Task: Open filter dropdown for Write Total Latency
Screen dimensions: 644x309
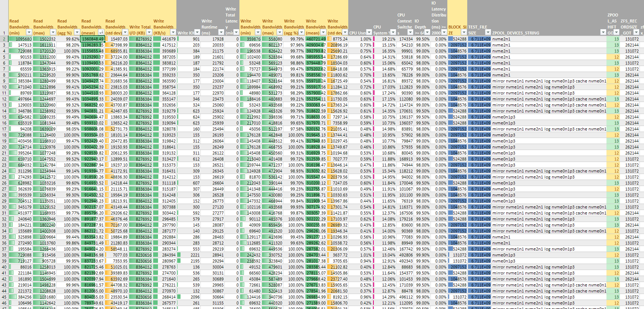Action: (236, 33)
